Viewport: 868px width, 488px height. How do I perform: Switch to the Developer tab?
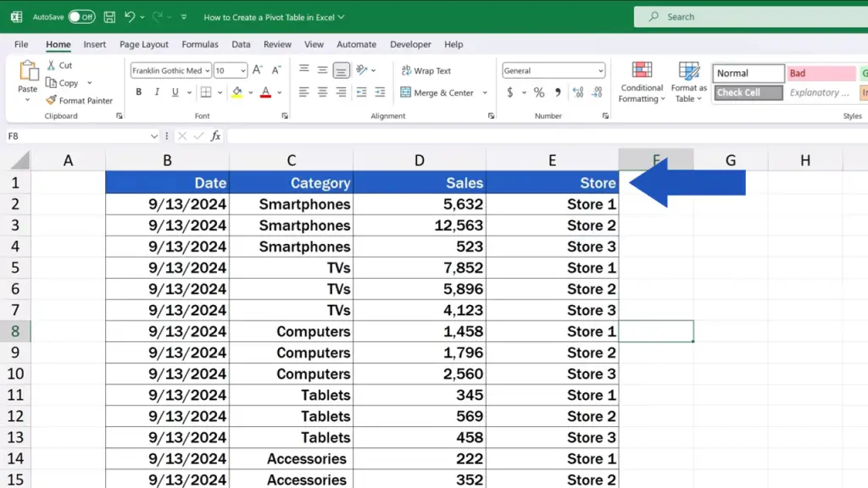click(x=410, y=44)
